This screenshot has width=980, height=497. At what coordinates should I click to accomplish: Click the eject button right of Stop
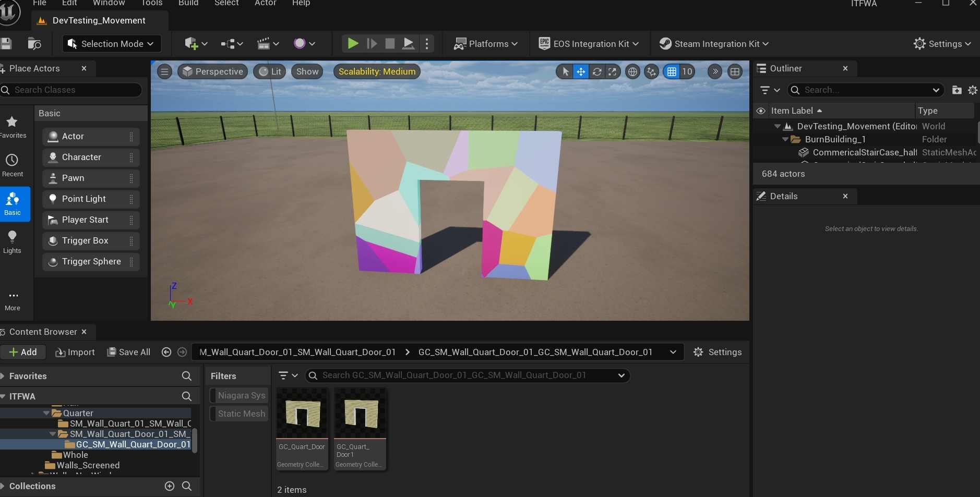pos(409,44)
